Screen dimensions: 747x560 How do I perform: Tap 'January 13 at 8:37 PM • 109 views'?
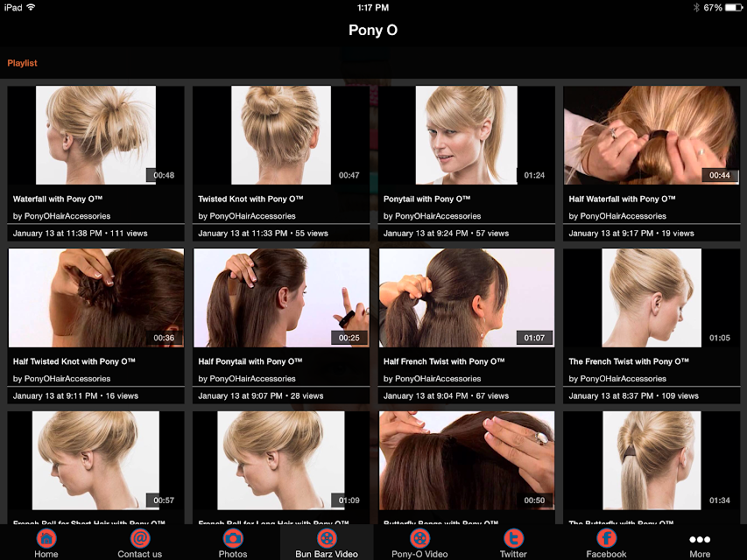pyautogui.click(x=634, y=395)
